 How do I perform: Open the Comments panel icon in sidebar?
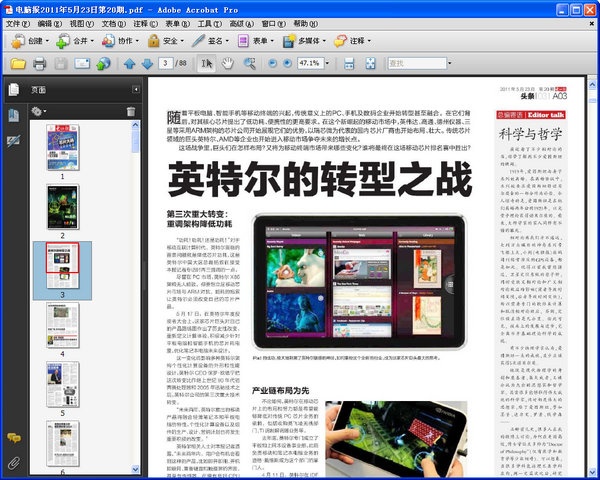(x=13, y=438)
